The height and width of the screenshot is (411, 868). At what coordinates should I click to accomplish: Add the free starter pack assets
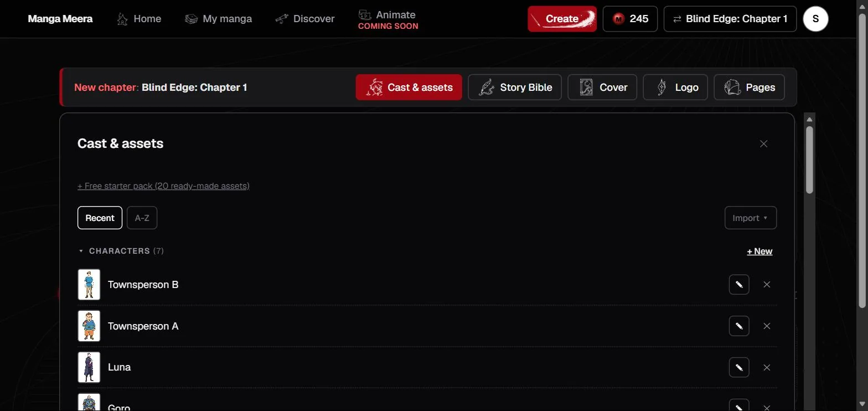click(163, 186)
